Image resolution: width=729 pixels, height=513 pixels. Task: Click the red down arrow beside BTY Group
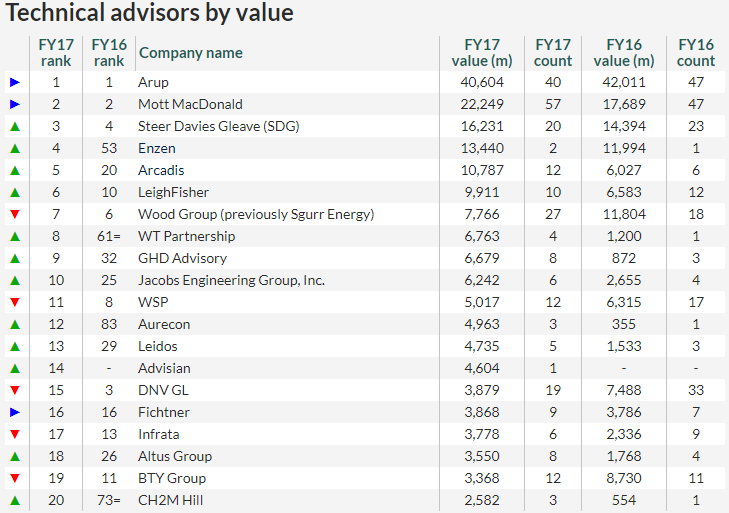[x=14, y=478]
